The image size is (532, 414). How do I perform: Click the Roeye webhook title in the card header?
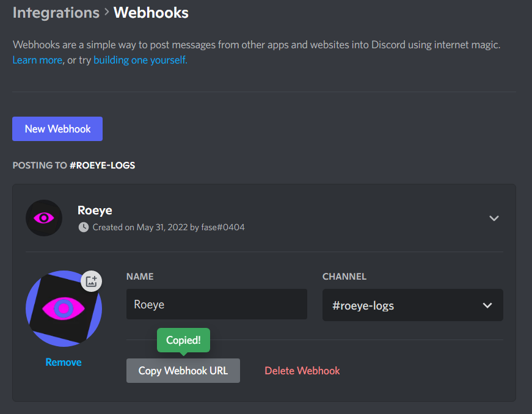click(95, 211)
